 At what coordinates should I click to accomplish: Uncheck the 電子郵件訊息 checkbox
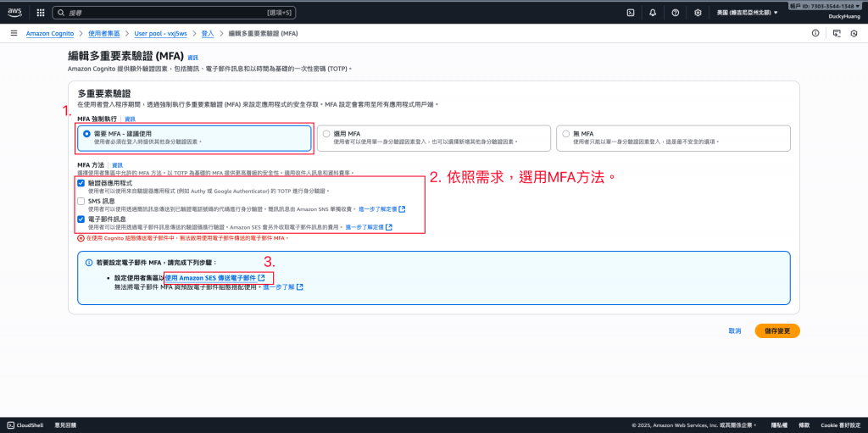[81, 219]
